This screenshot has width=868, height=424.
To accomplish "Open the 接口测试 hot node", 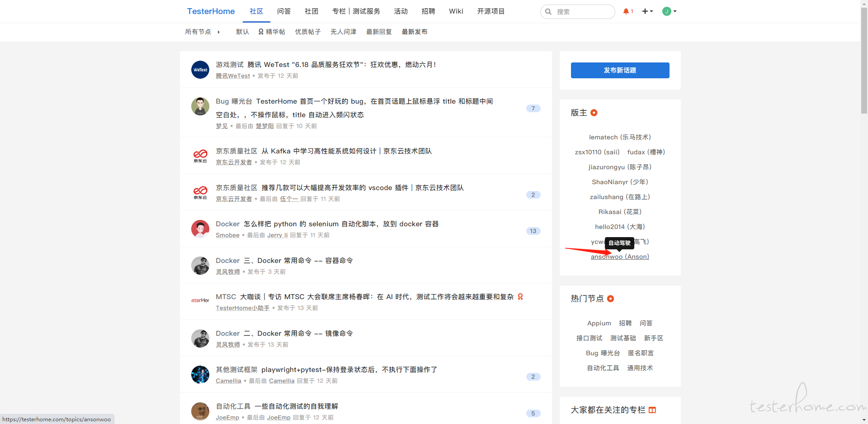I will [589, 338].
